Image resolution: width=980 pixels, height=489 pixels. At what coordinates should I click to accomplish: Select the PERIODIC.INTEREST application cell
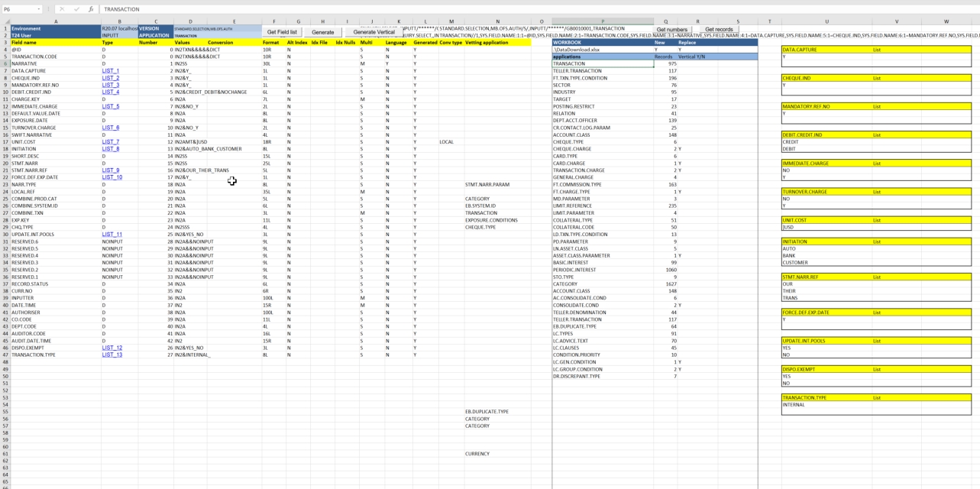603,270
